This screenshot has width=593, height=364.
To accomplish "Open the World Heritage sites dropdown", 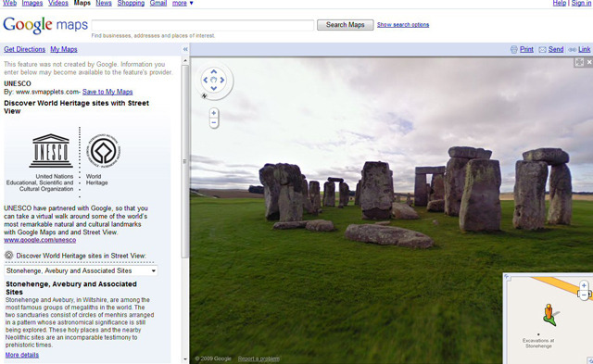I will coord(81,270).
